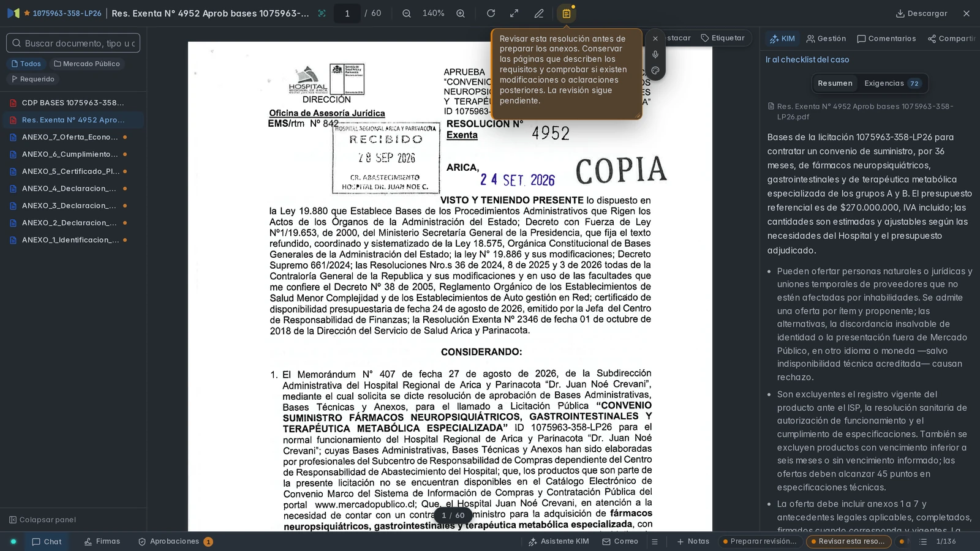
Task: Select the Exigencias 72 segment
Action: 892,83
